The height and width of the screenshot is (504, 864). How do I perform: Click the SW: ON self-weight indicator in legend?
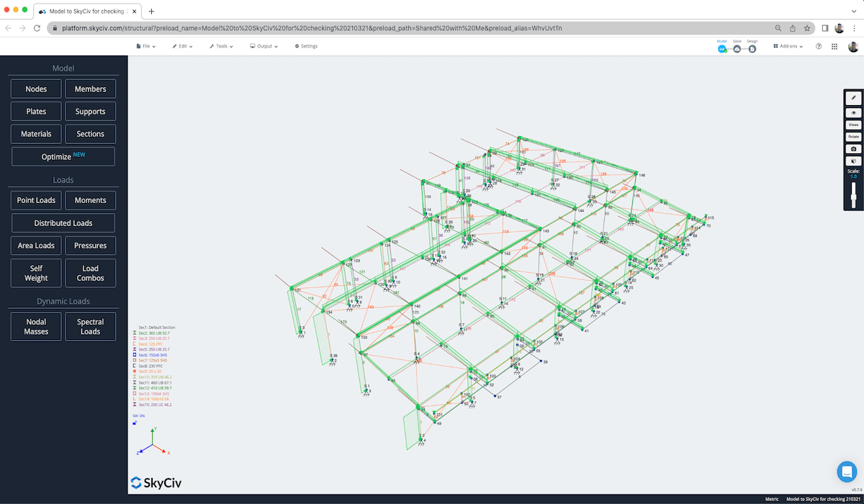pos(138,415)
